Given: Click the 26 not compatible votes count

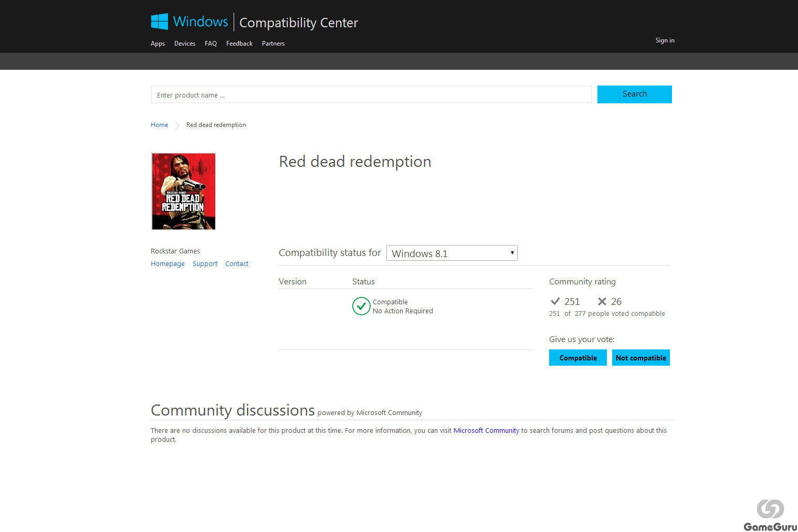Looking at the screenshot, I should [616, 301].
